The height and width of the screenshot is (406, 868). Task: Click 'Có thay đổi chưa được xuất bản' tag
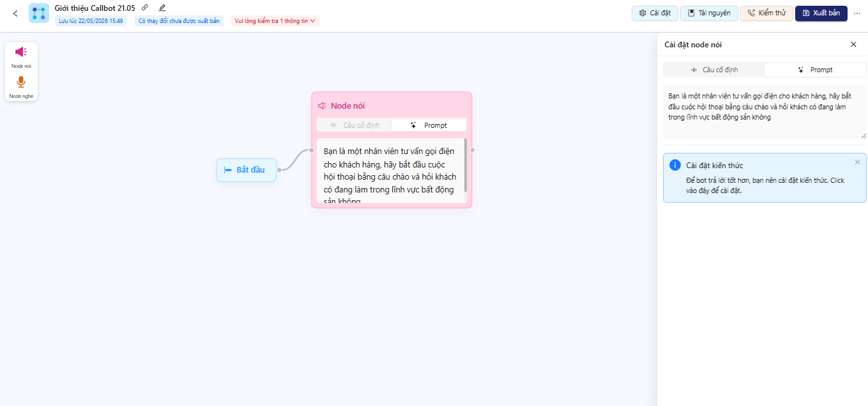point(179,21)
